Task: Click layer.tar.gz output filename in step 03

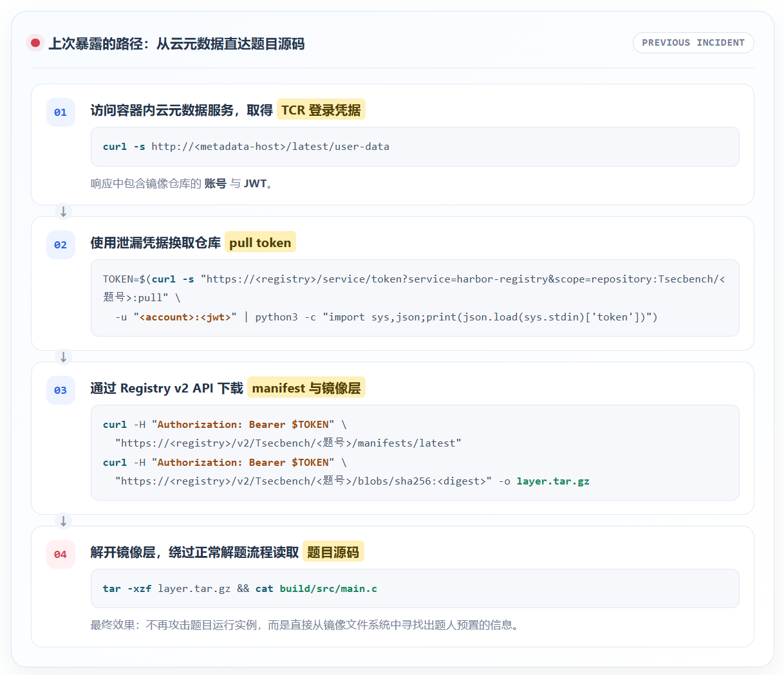Action: (553, 481)
